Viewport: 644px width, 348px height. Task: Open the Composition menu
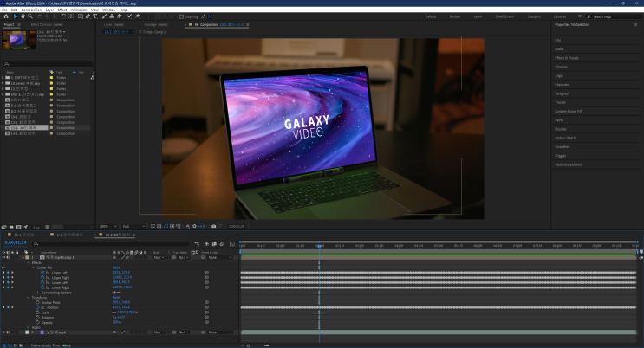(30, 10)
